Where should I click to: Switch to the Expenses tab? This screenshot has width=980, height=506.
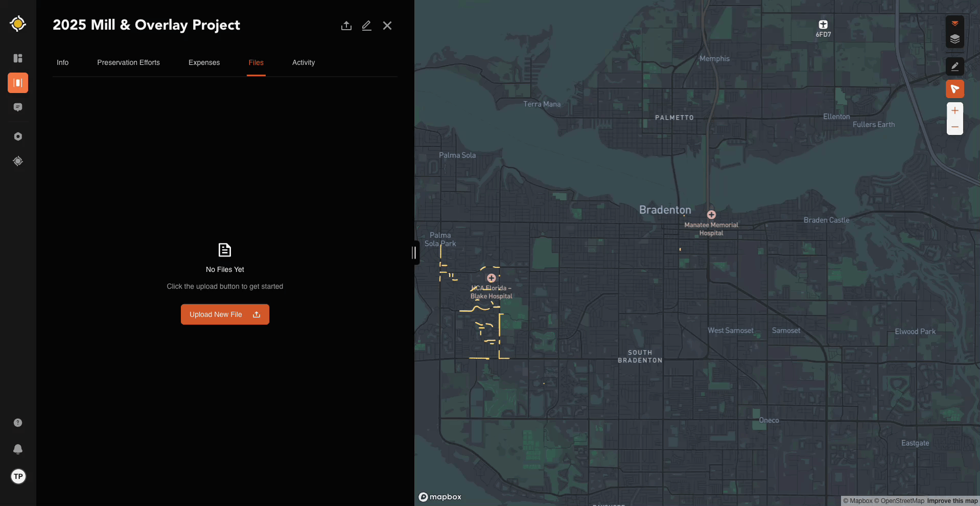[x=204, y=62]
